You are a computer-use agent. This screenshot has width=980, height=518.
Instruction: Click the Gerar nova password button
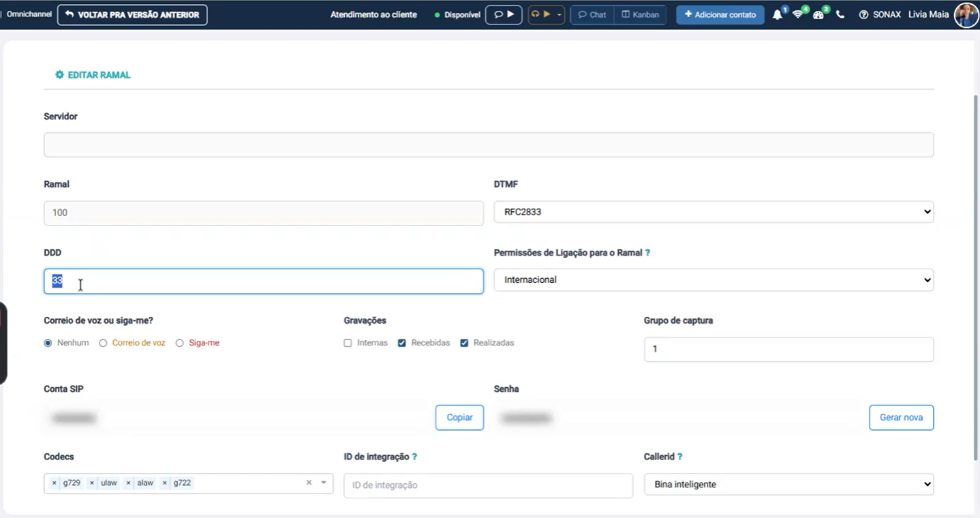901,417
